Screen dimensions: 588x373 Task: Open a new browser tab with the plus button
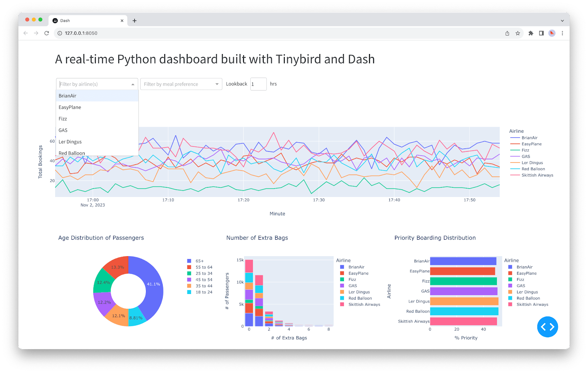coord(134,21)
